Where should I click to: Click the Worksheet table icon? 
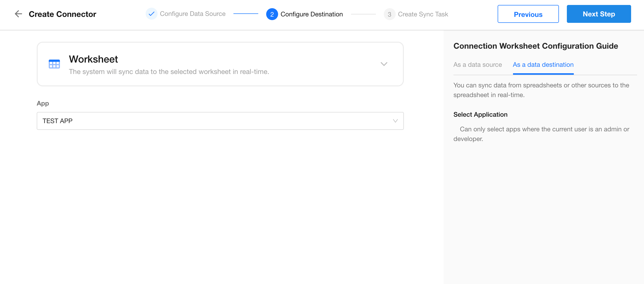[54, 64]
